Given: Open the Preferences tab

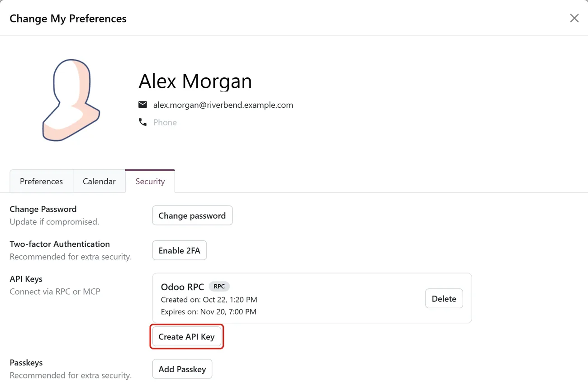Looking at the screenshot, I should pyautogui.click(x=41, y=181).
